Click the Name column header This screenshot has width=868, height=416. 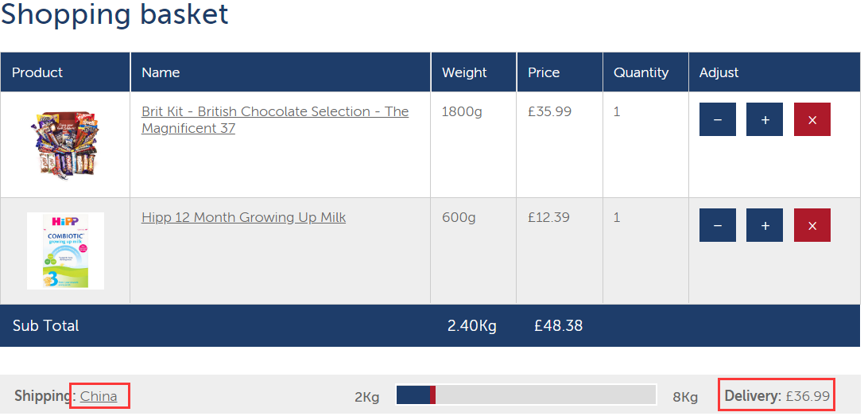[161, 72]
